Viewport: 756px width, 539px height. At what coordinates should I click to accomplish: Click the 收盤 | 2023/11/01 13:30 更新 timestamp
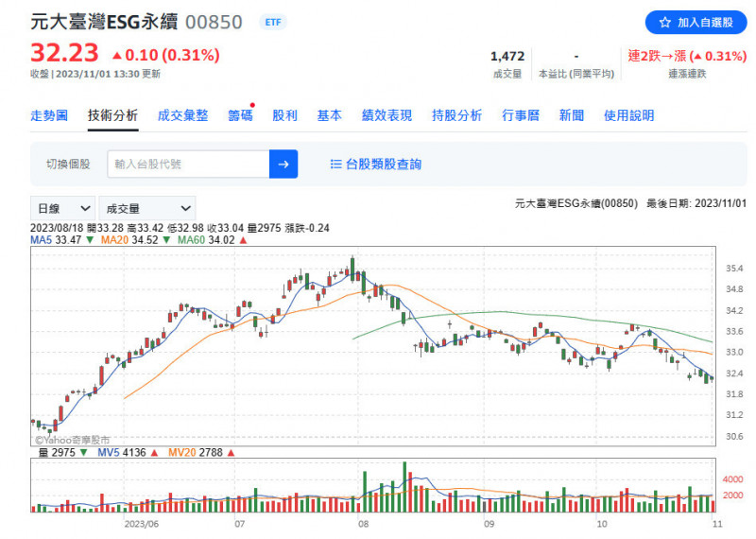(x=95, y=74)
